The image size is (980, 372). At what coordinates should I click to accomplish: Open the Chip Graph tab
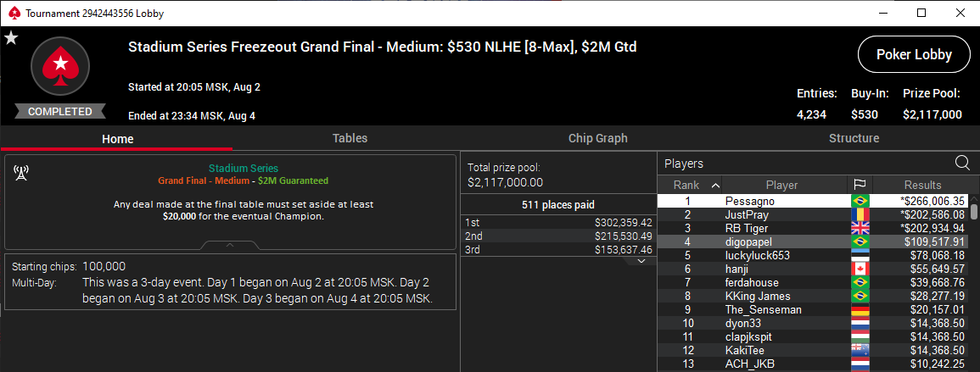pos(598,138)
